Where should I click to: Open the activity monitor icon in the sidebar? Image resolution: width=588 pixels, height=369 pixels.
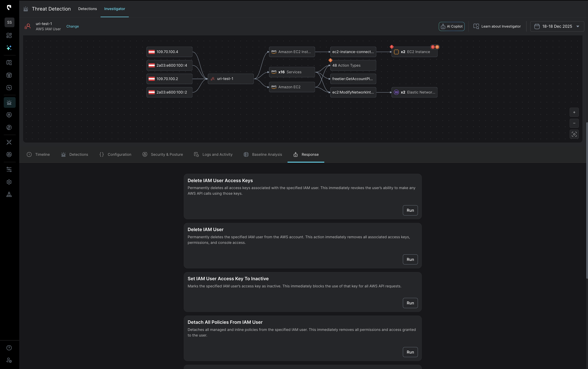[9, 87]
